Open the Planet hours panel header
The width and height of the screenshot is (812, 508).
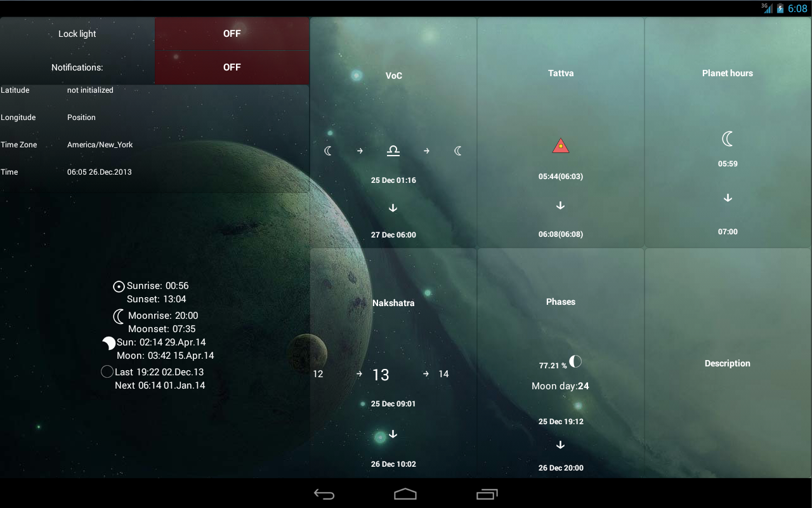(728, 73)
